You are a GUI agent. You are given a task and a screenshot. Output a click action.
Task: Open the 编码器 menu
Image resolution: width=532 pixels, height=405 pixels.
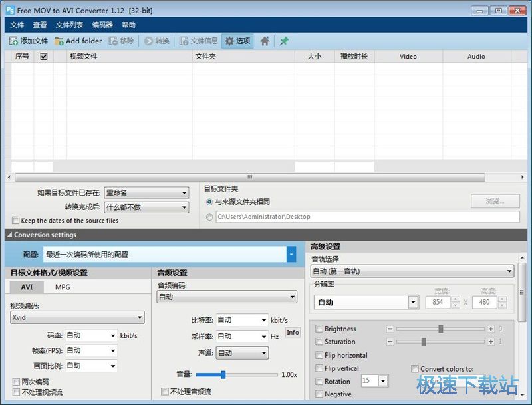coord(102,25)
